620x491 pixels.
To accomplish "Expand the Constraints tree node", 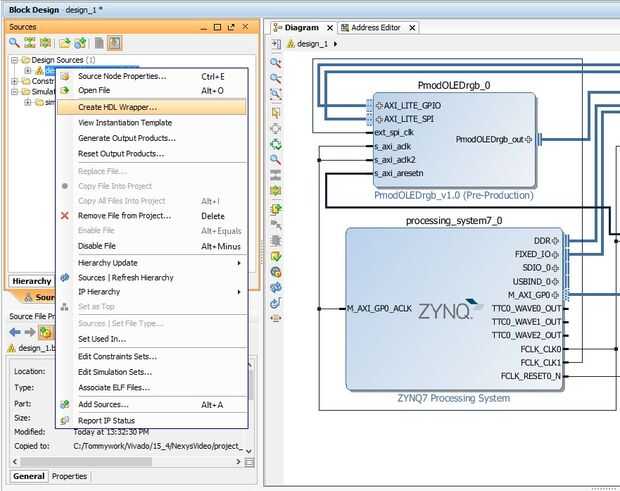I will tap(15, 81).
